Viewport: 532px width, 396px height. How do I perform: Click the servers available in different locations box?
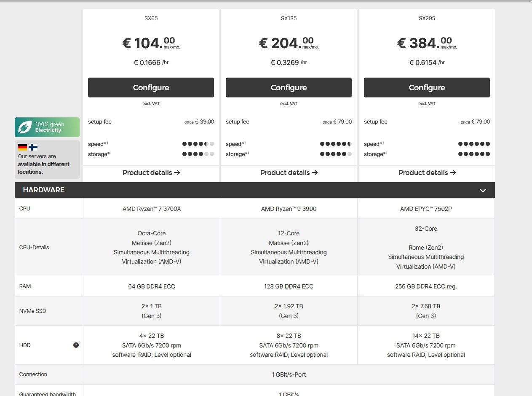coord(47,159)
